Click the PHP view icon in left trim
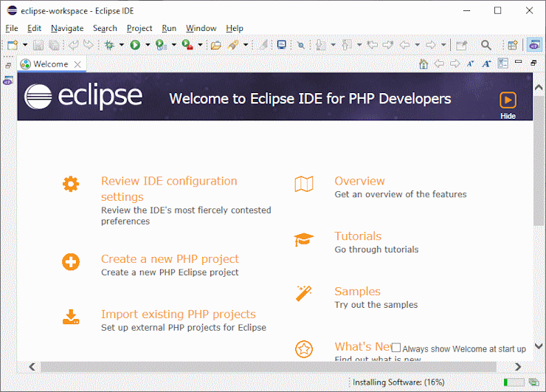Viewport: 546px width, 392px height. tap(8, 81)
